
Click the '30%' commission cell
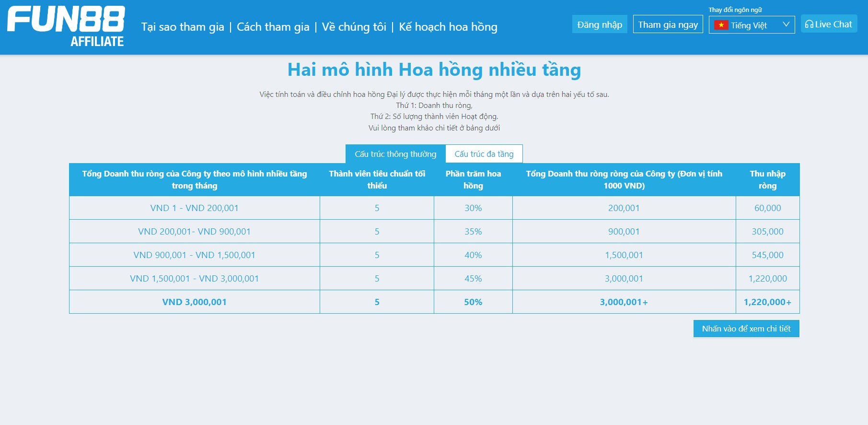coord(473,208)
